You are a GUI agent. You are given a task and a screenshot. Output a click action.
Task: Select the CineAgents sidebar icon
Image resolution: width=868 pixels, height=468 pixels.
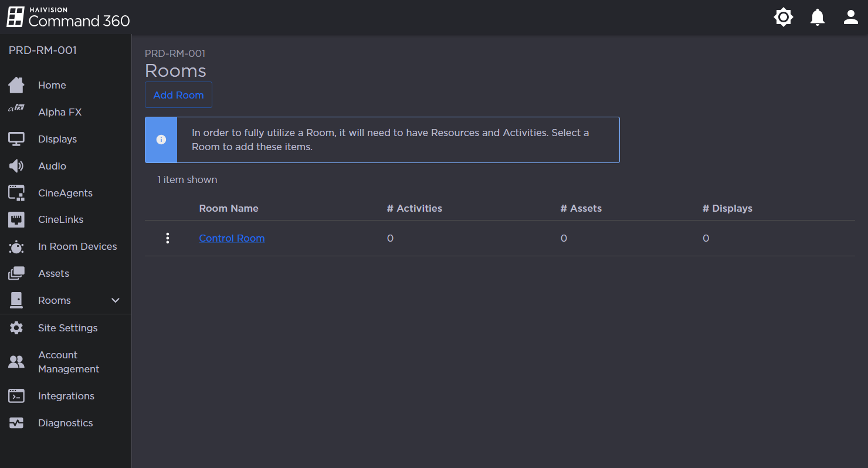(16, 193)
